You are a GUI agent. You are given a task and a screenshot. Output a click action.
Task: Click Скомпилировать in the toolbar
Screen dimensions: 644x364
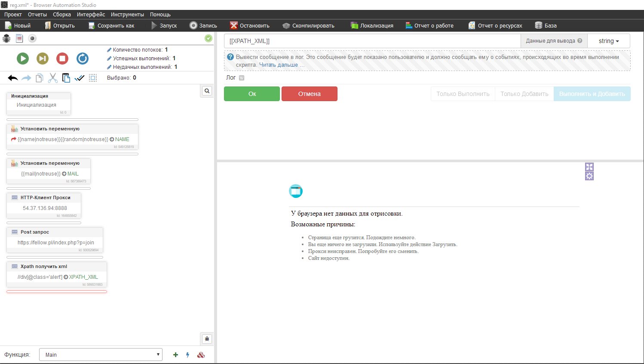click(308, 25)
